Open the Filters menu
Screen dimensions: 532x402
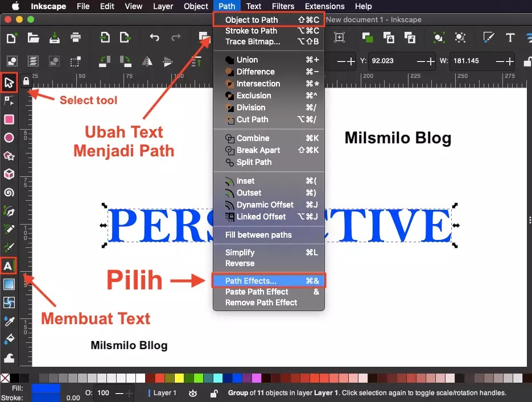click(x=283, y=6)
